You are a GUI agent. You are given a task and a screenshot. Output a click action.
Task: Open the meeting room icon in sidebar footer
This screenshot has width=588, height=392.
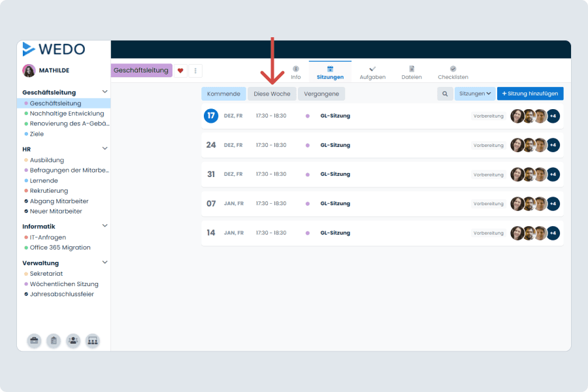point(93,340)
